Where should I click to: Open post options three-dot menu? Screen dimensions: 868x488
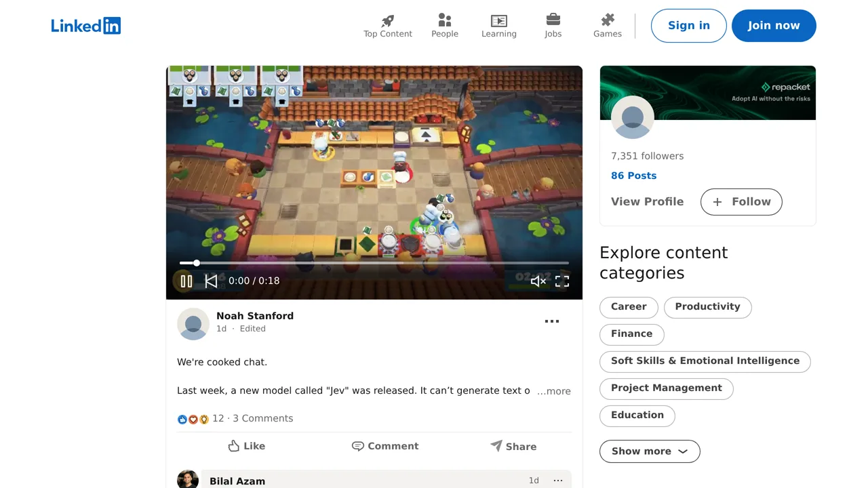coord(552,321)
